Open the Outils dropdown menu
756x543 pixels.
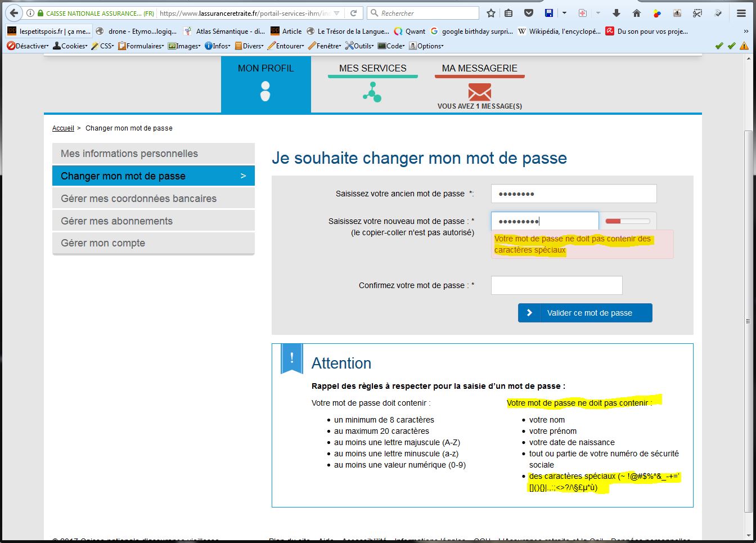pos(359,46)
